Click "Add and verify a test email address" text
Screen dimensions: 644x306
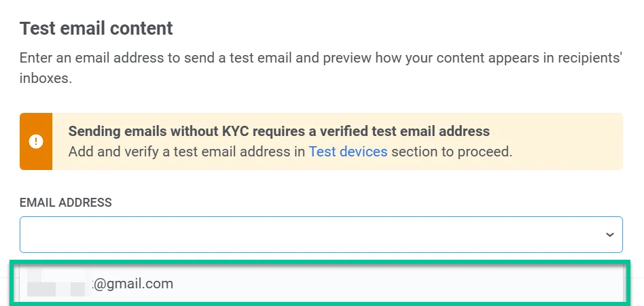pos(186,152)
